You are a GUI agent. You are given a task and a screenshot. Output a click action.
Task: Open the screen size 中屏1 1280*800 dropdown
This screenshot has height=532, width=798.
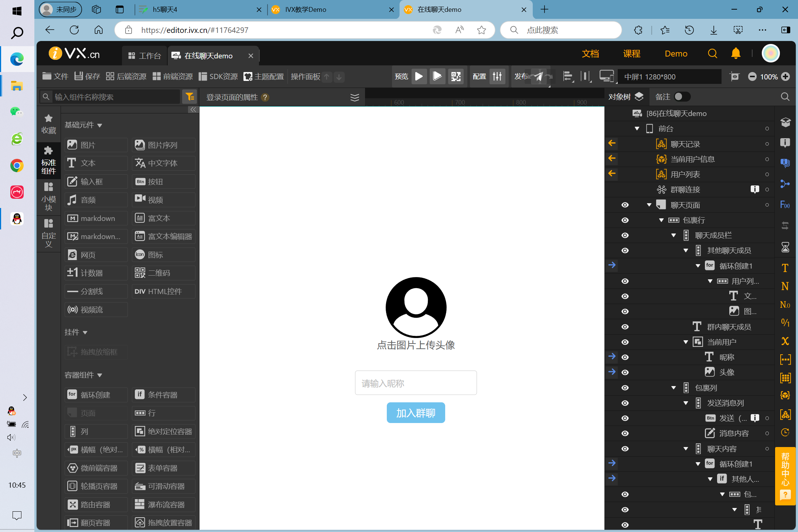point(669,76)
